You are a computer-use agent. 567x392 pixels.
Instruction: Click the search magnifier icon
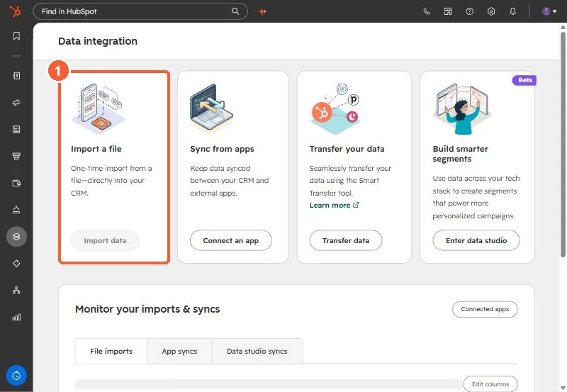coord(235,11)
